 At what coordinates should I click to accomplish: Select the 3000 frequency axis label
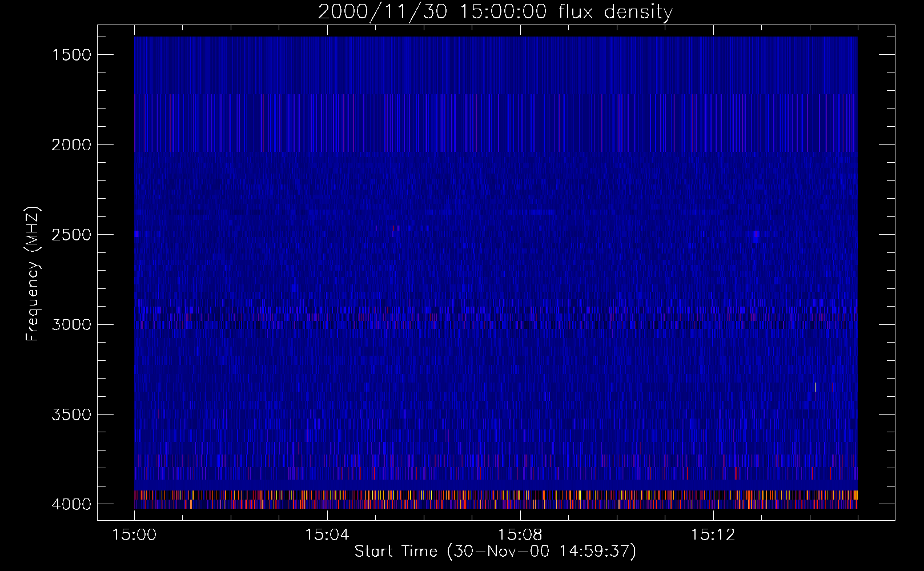coord(71,325)
